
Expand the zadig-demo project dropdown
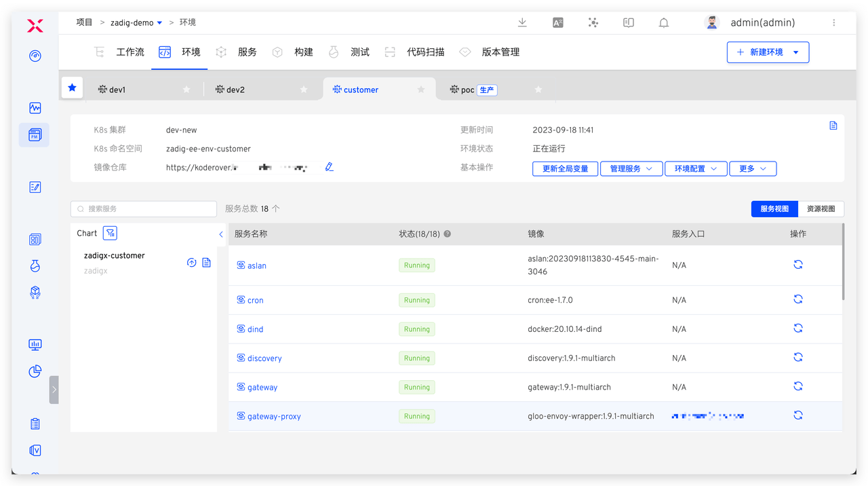[x=159, y=23]
